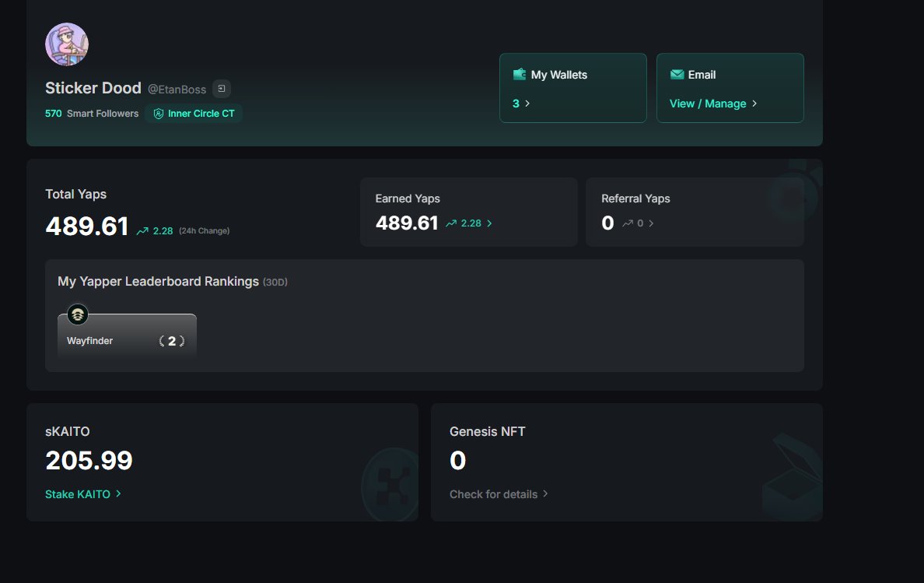Click the chevron after Stake KAITO
The image size is (924, 583).
pyautogui.click(x=118, y=494)
